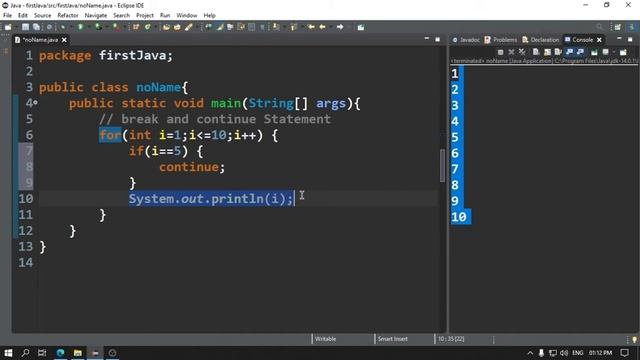Viewport: 640px width, 360px height.
Task: Click the New Java Class icon
Action: click(x=147, y=27)
